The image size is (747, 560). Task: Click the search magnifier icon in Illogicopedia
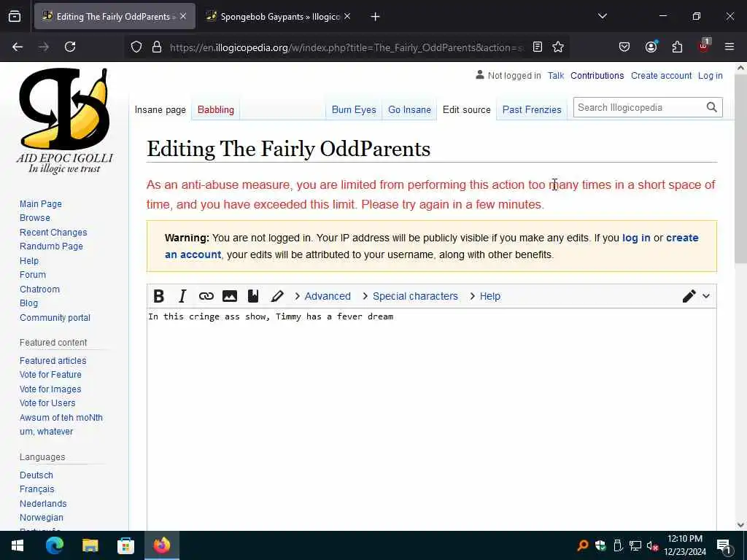(711, 108)
